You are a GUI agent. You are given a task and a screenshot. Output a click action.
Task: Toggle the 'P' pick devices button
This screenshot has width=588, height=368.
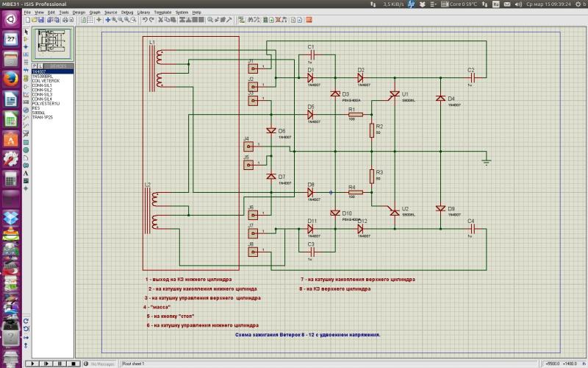[35, 66]
